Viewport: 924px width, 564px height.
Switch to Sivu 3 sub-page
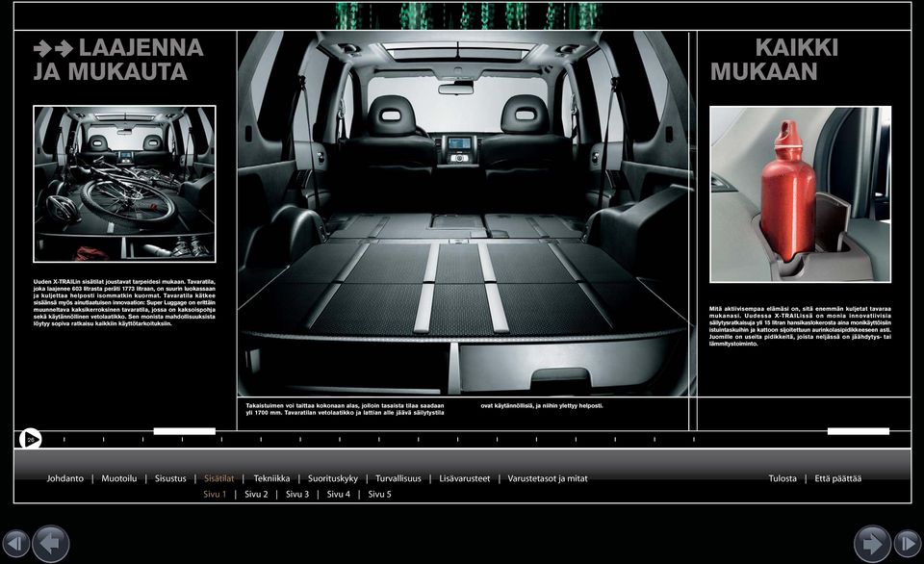pyautogui.click(x=297, y=495)
